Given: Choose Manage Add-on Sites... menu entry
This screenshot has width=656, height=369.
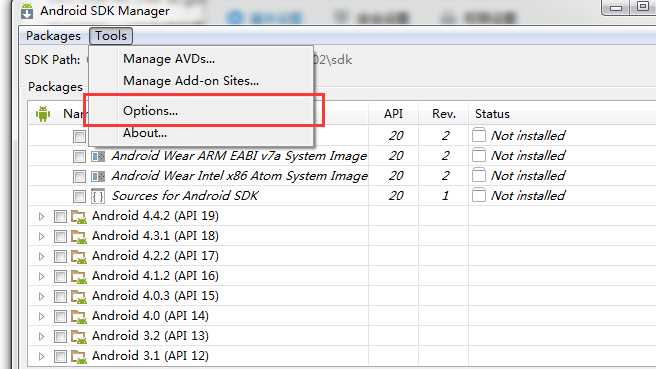Looking at the screenshot, I should click(191, 81).
